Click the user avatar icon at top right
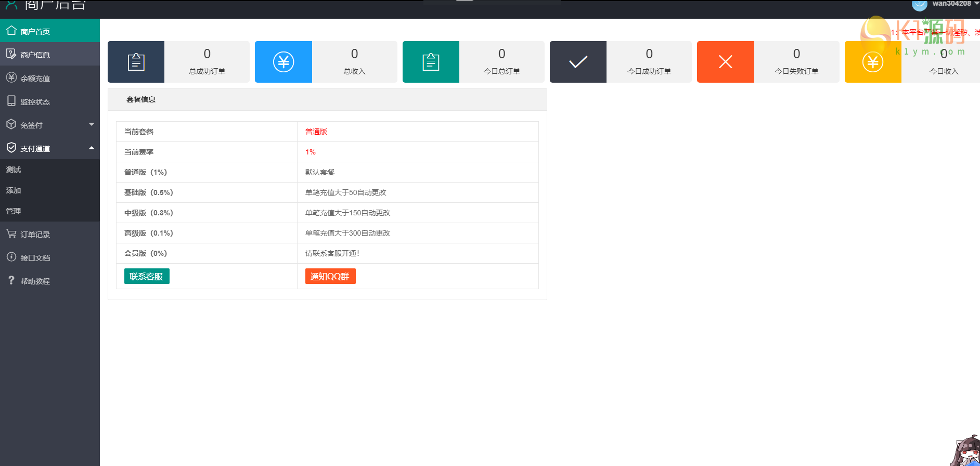980x466 pixels. (x=920, y=5)
